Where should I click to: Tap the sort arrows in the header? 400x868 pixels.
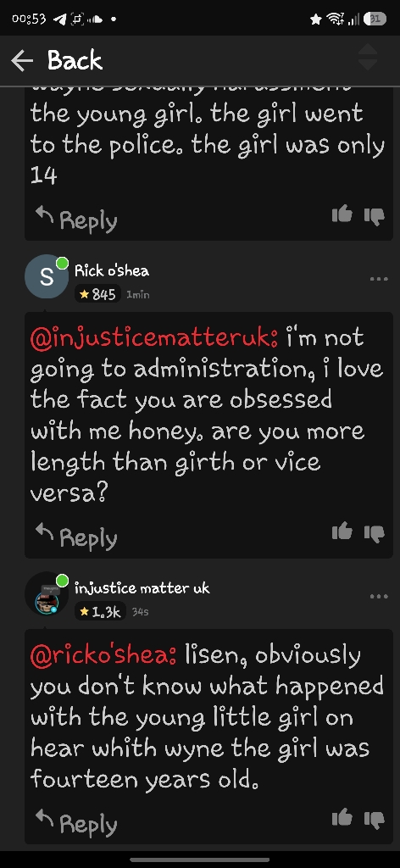click(x=369, y=58)
